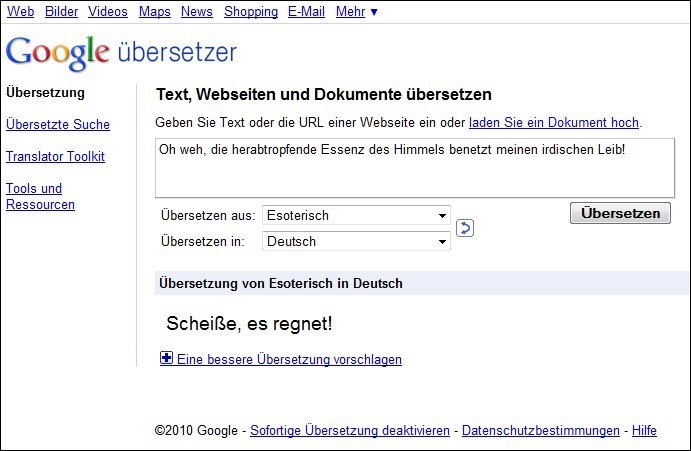691x451 pixels.
Task: Click the swap languages arrow icon
Action: click(464, 228)
